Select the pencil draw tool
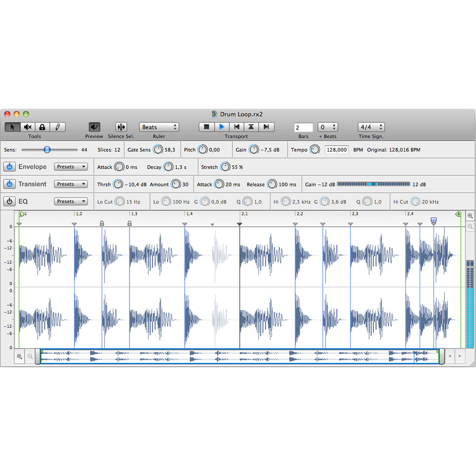The width and height of the screenshot is (476, 476). coord(57,127)
